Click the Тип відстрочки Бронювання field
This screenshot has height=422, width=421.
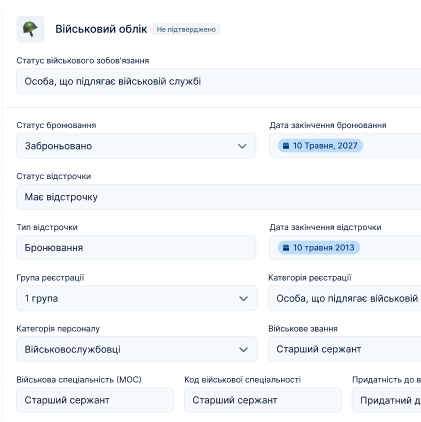[x=136, y=248]
